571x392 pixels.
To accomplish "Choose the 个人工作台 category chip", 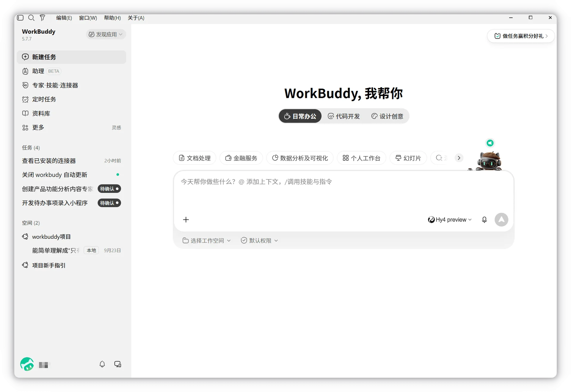I will click(x=361, y=158).
